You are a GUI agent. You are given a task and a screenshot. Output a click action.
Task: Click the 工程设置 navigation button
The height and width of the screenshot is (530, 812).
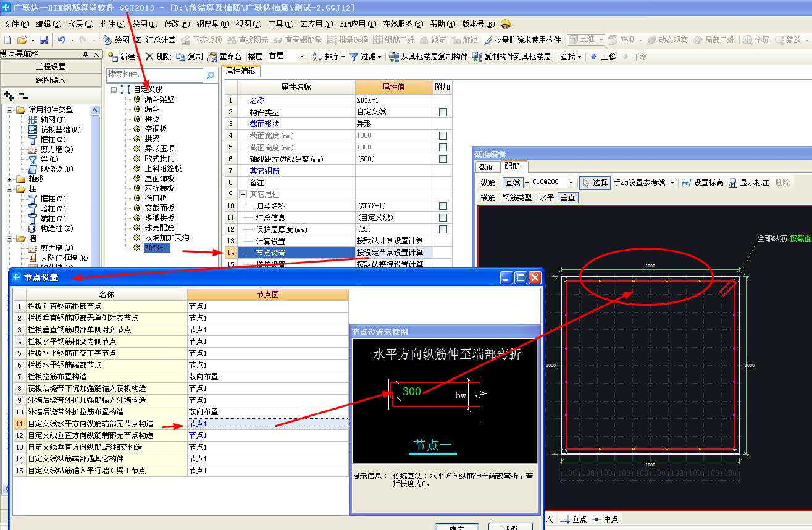pyautogui.click(x=51, y=67)
